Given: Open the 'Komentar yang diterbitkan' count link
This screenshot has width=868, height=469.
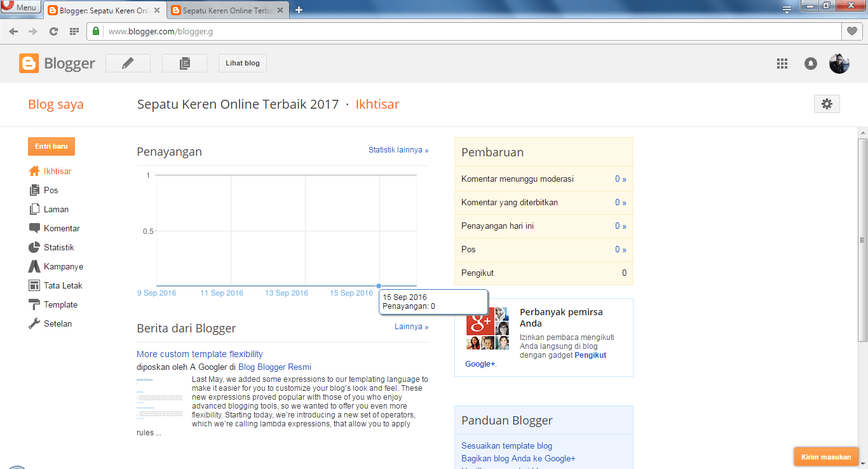Looking at the screenshot, I should pyautogui.click(x=620, y=203).
